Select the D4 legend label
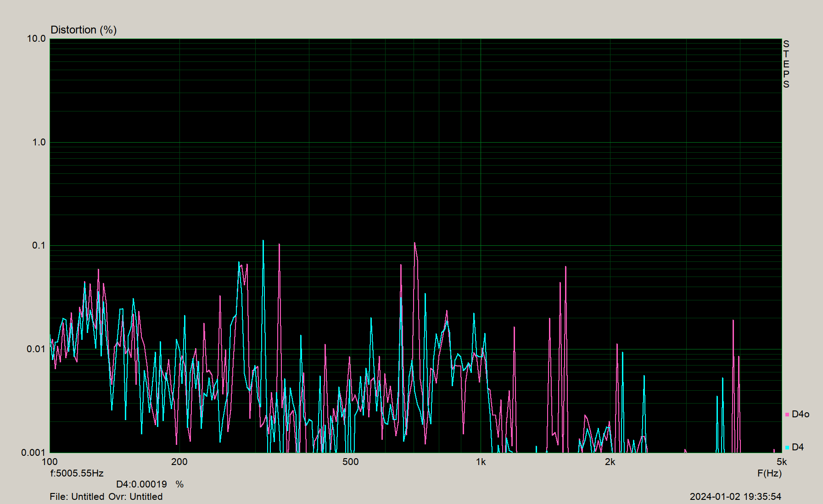823x504 pixels. coord(798,447)
